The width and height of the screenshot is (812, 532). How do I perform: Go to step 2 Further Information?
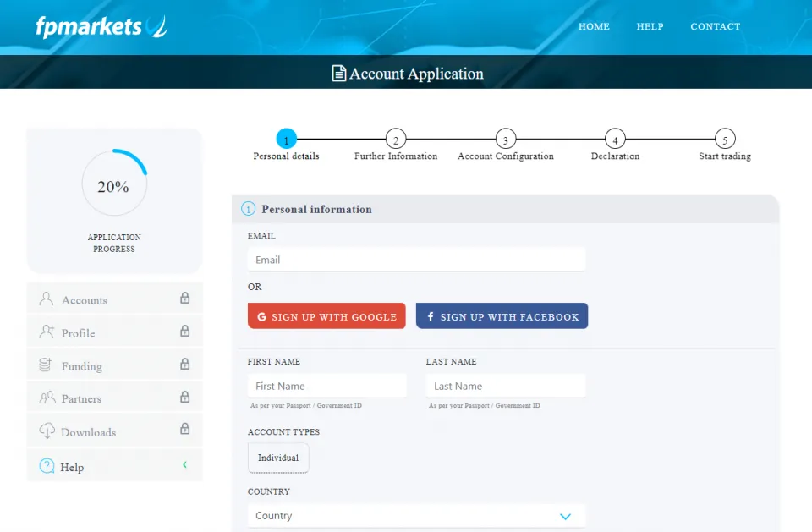(395, 140)
